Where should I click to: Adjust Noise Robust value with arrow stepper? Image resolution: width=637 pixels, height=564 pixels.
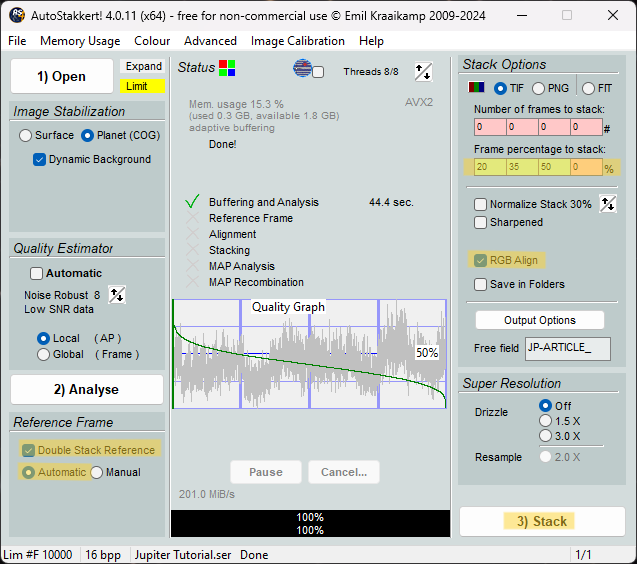[x=117, y=295]
